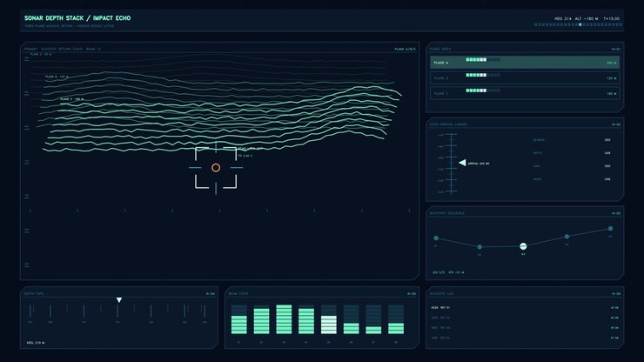The width and height of the screenshot is (644, 362).
Task: Select the second plane row showing 120 M
Action: [x=525, y=77]
